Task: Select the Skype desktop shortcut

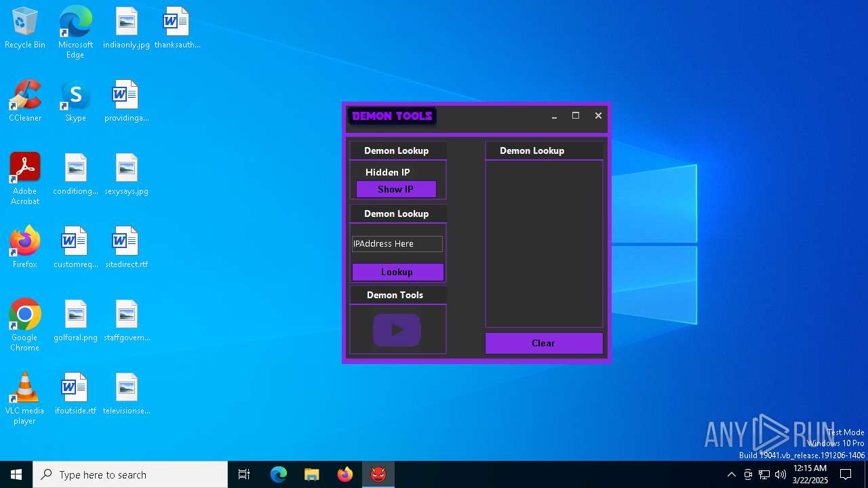Action: click(x=75, y=102)
